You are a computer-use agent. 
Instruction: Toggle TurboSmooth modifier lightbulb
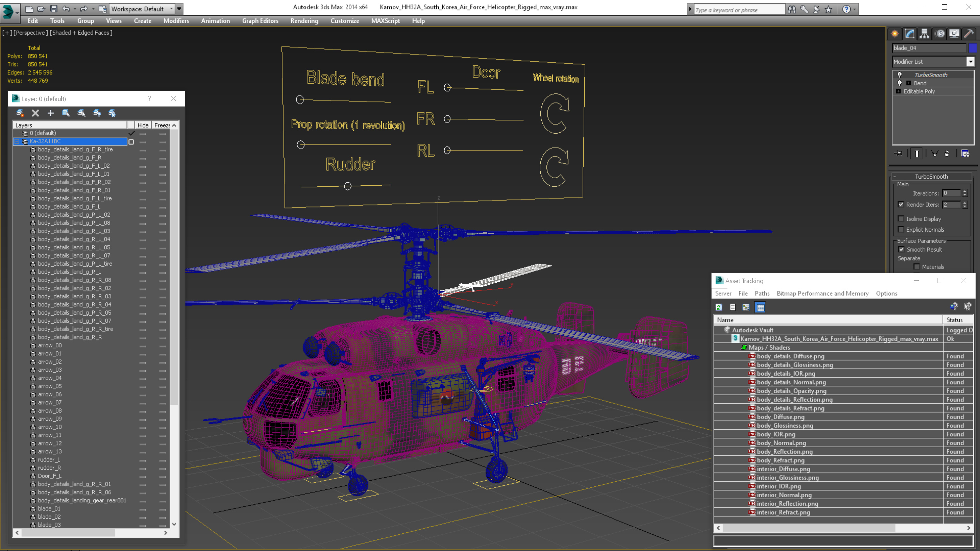pos(900,75)
